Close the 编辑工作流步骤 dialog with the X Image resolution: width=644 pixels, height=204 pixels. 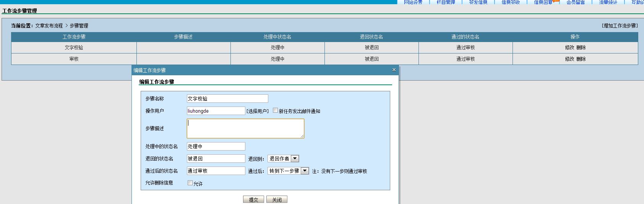(x=394, y=70)
